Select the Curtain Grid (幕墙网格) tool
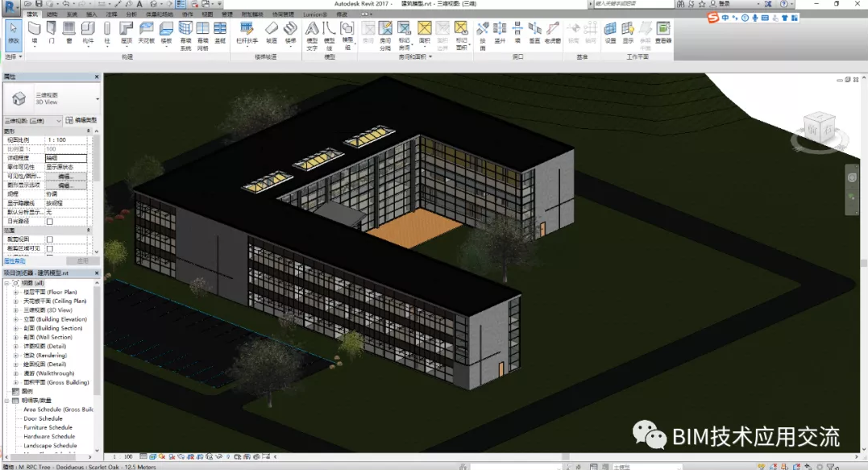 pos(202,36)
